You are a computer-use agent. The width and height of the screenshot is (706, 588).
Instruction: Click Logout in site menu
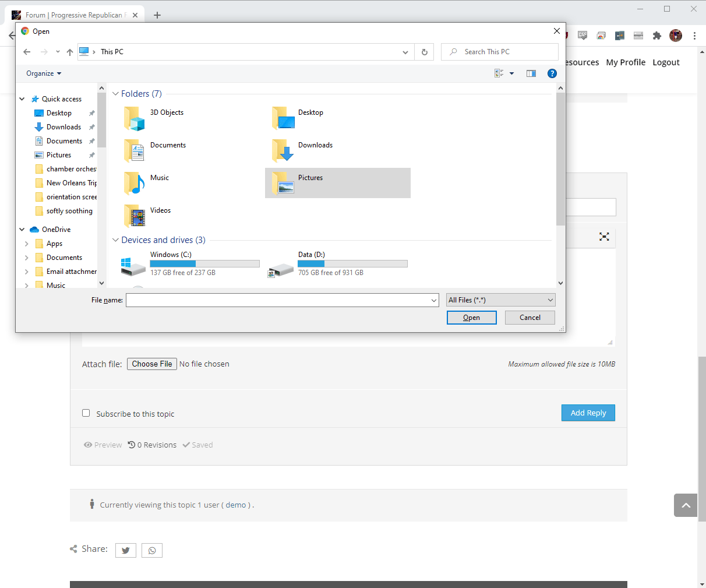point(666,62)
